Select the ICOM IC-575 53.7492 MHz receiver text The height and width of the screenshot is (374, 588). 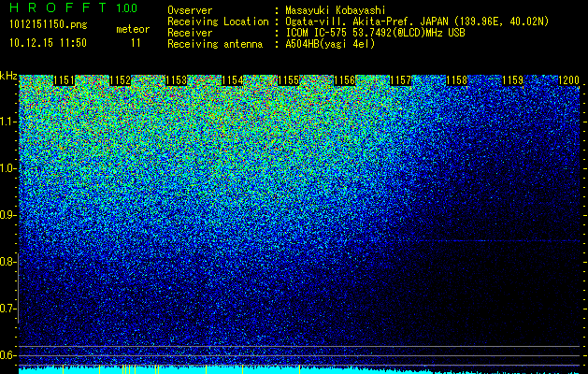(376, 33)
